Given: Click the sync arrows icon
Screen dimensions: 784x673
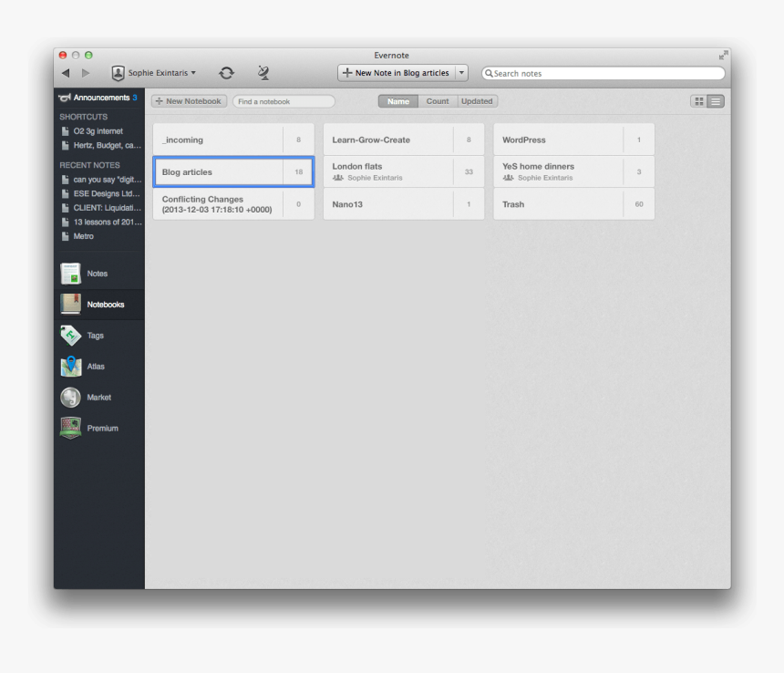Looking at the screenshot, I should coord(226,73).
